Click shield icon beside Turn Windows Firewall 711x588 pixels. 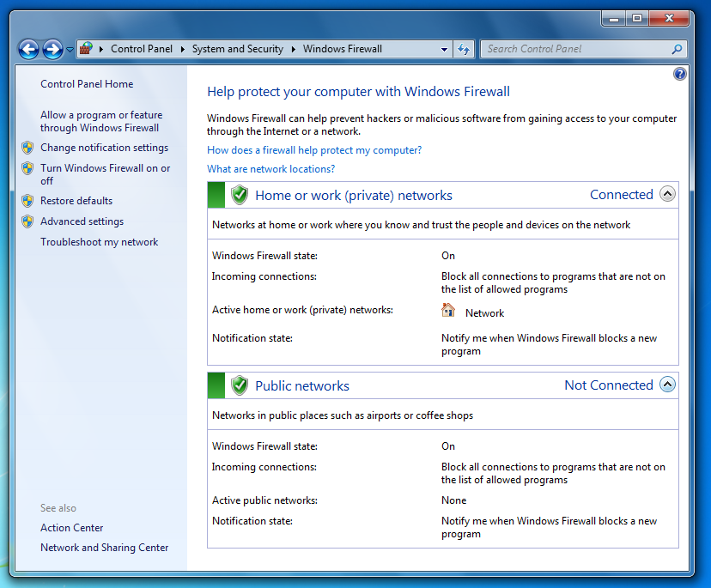[27, 168]
